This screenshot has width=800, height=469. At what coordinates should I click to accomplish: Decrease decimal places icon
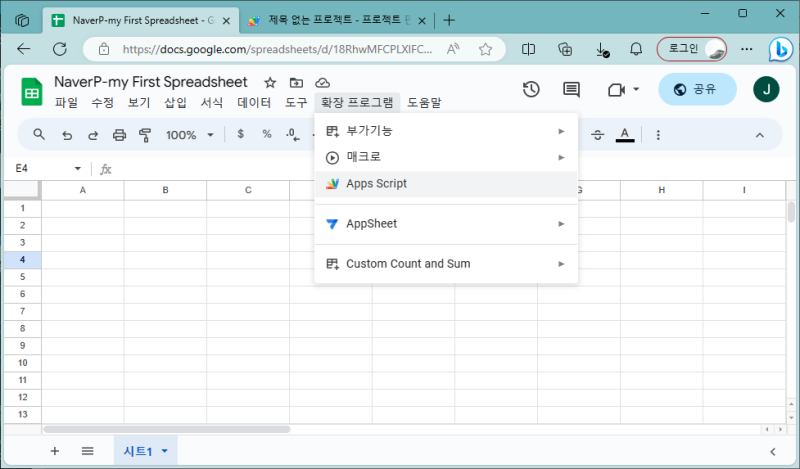point(292,135)
